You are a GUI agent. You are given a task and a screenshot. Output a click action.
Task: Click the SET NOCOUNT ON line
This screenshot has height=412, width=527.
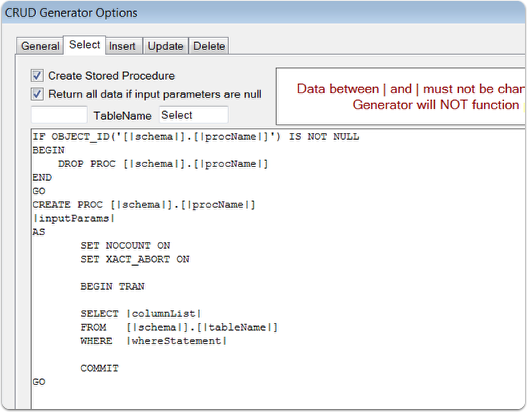[x=125, y=246]
